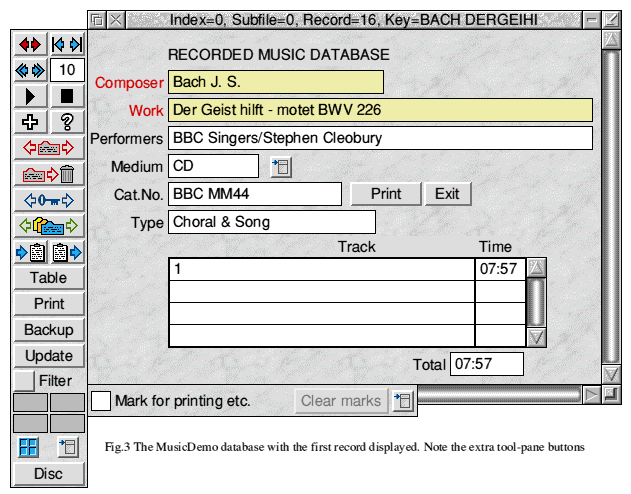631x494 pixels.
Task: Click the blue grid icon in tool pane
Action: click(30, 446)
